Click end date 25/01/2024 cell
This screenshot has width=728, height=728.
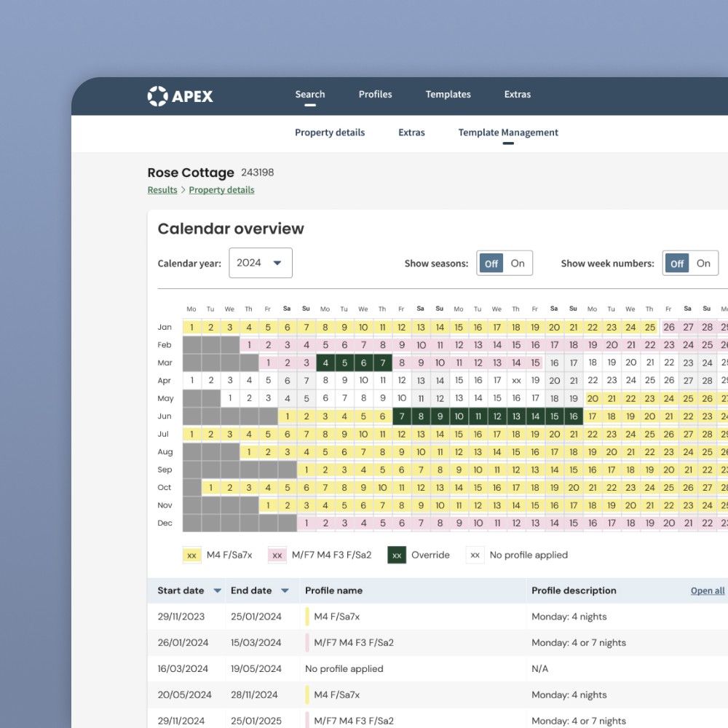pyautogui.click(x=256, y=617)
